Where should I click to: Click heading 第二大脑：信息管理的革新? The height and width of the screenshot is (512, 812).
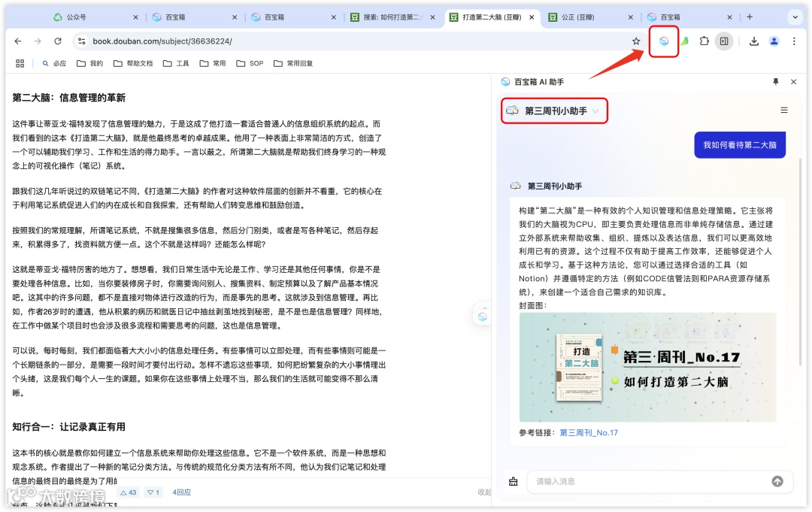click(x=69, y=98)
